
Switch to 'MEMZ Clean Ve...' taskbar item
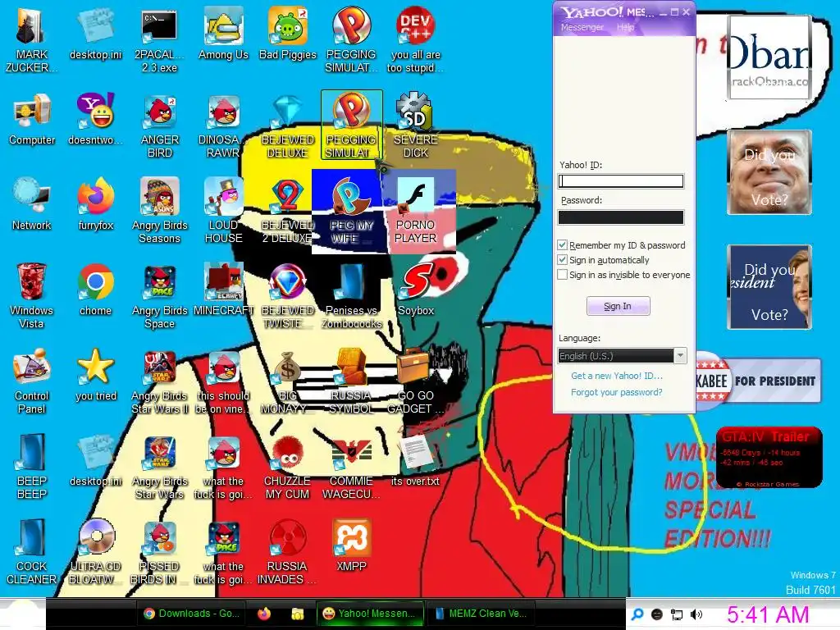pos(481,614)
